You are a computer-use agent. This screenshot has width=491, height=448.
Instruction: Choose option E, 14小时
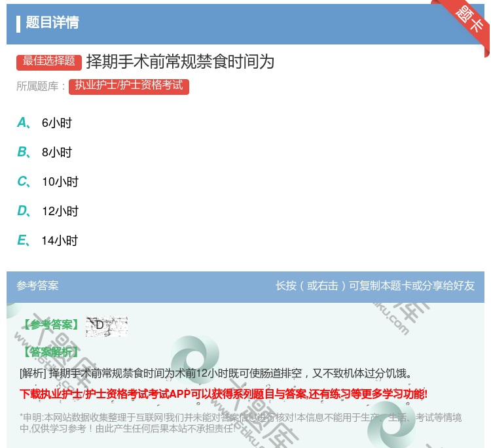[x=47, y=240]
